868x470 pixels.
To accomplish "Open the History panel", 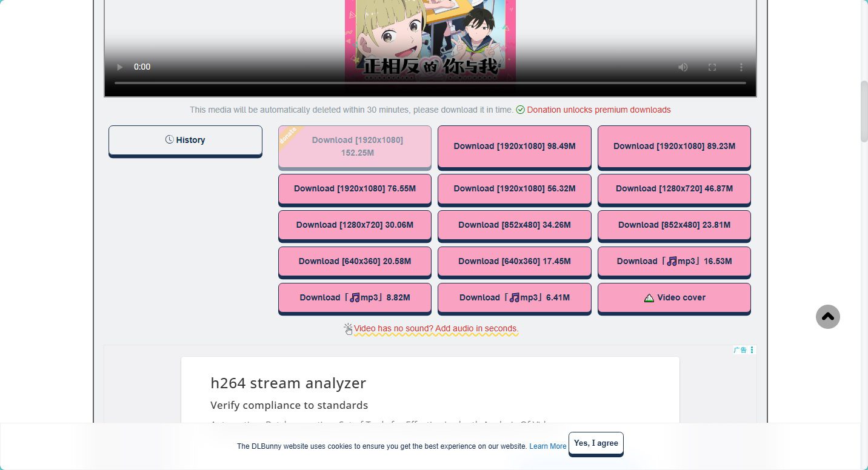I will pyautogui.click(x=185, y=140).
